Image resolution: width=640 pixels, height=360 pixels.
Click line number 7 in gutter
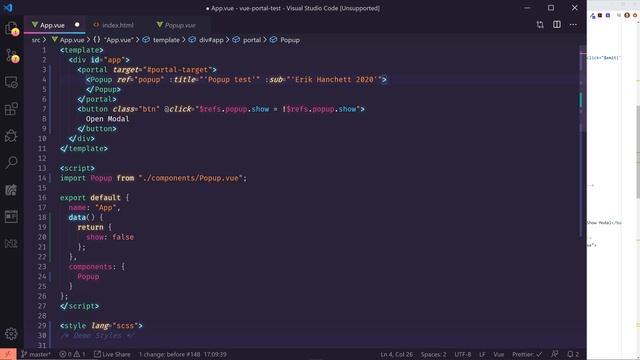point(44,109)
